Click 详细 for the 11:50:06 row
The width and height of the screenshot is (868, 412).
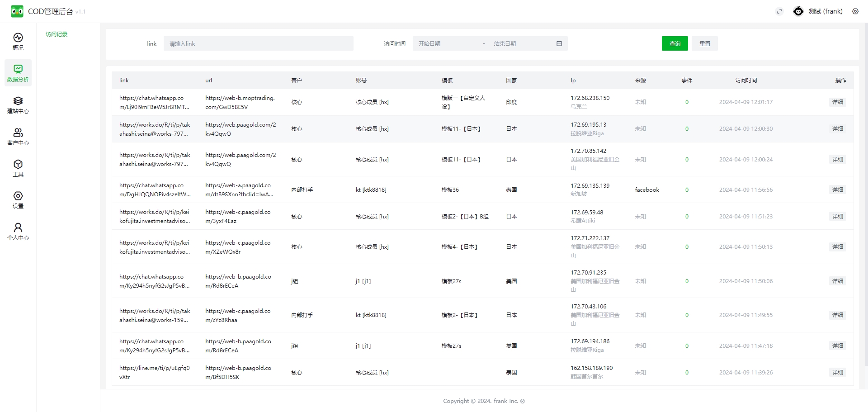click(838, 281)
